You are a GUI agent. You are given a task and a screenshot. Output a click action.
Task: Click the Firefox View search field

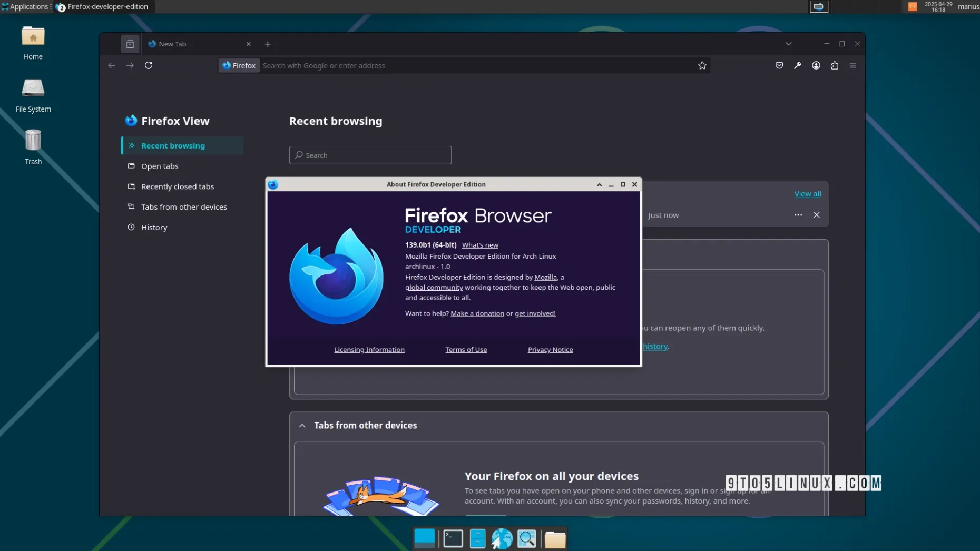pos(370,155)
